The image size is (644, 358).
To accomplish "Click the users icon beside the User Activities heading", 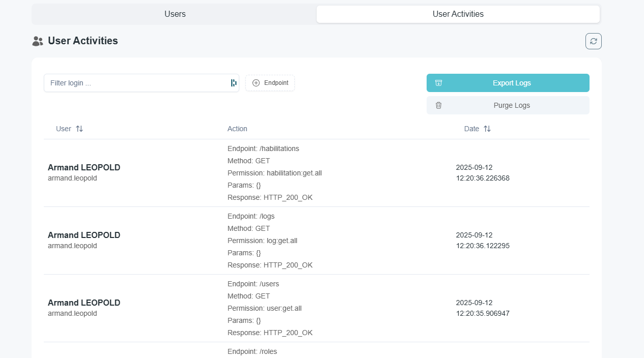I will pyautogui.click(x=37, y=41).
